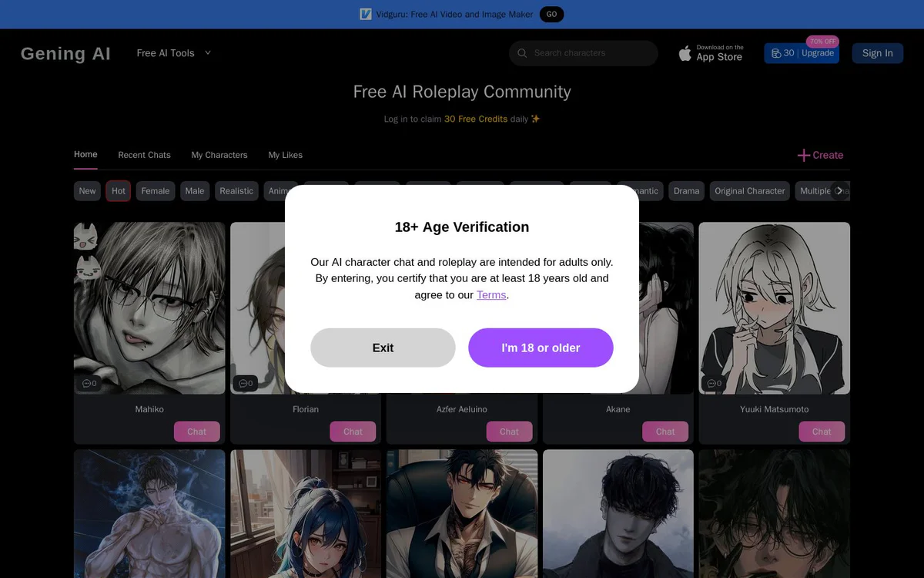Click the Upgrade credits button
Screen dimensions: 924x578
tap(802, 53)
